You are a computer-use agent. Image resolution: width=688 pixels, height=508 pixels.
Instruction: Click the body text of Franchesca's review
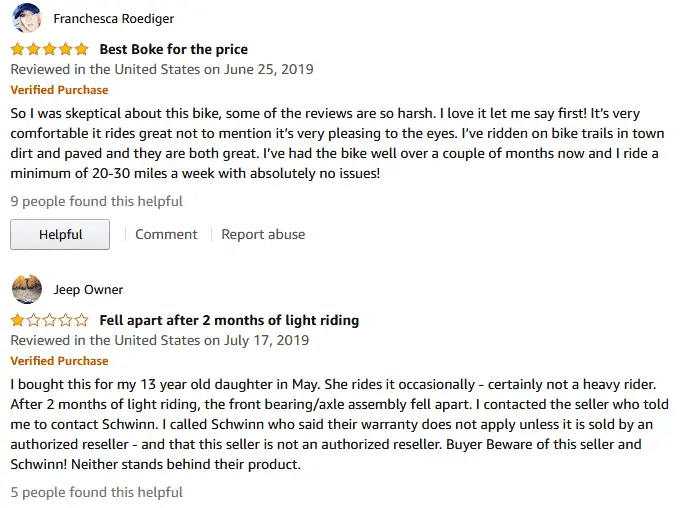click(x=337, y=143)
